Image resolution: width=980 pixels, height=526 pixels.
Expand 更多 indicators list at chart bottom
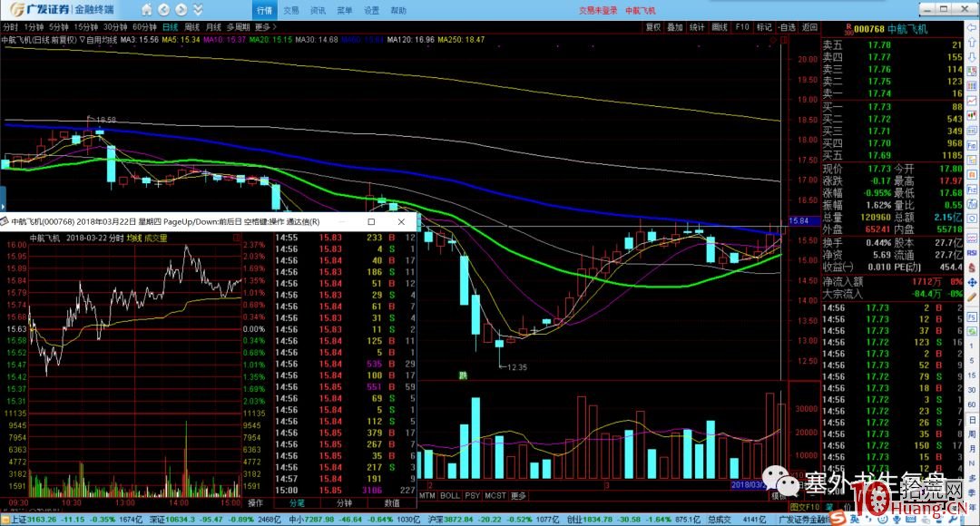tap(519, 496)
